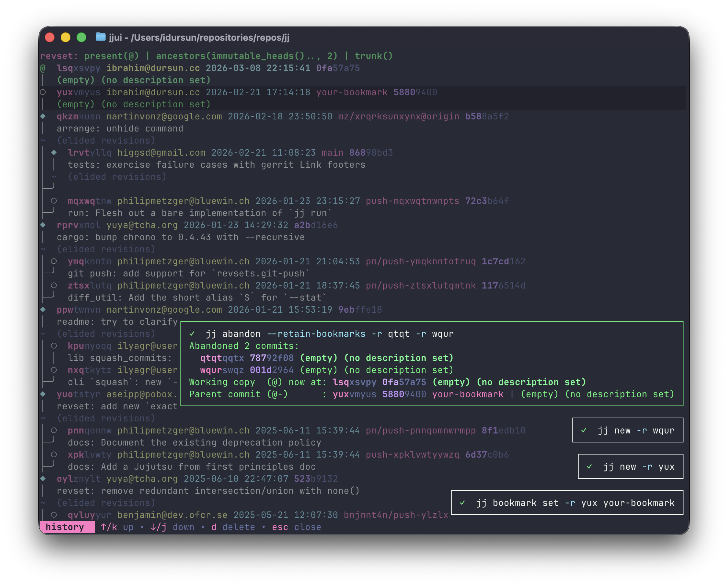Expand elided revisions below qkzmkusn
Screen dimensions: 728x586
106,140
